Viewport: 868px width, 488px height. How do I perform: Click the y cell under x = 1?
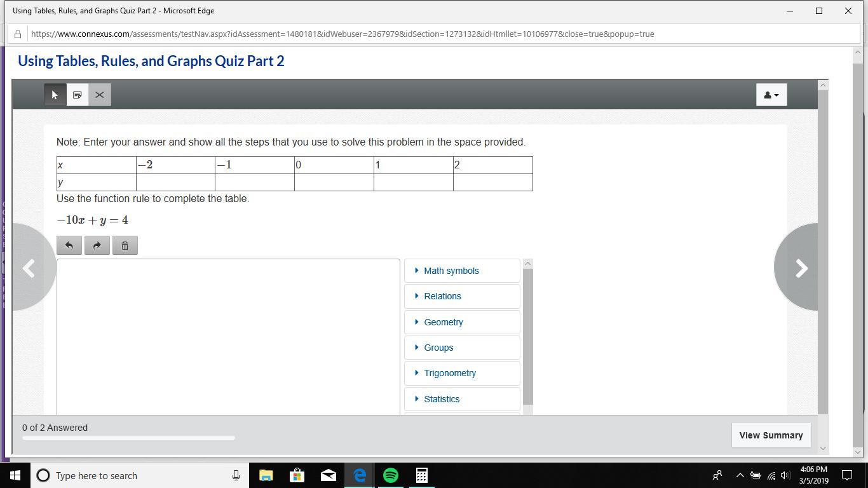tap(414, 182)
